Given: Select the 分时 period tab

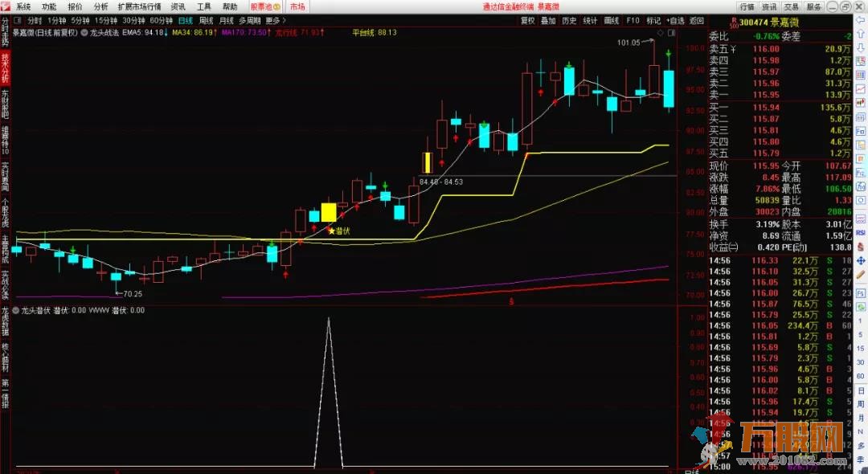Looking at the screenshot, I should (x=35, y=20).
